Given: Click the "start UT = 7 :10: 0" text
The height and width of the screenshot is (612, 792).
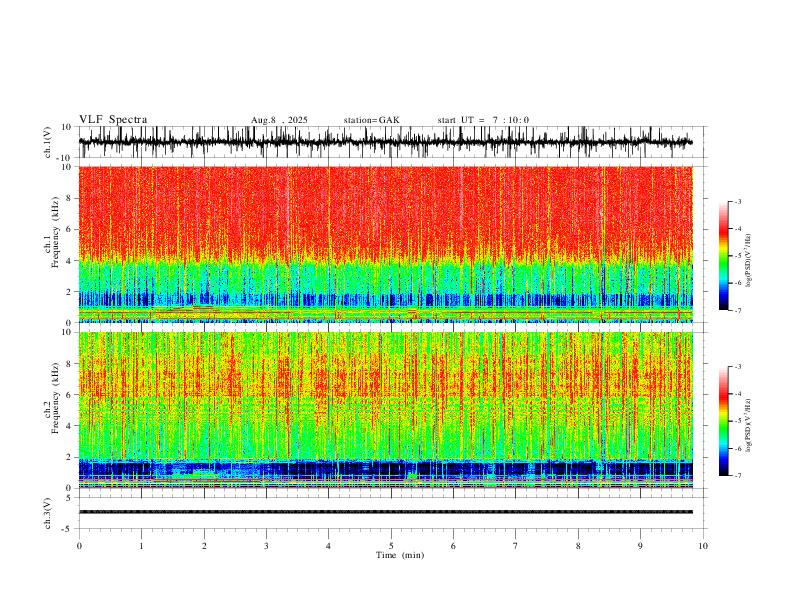Looking at the screenshot, I should click(x=483, y=120).
